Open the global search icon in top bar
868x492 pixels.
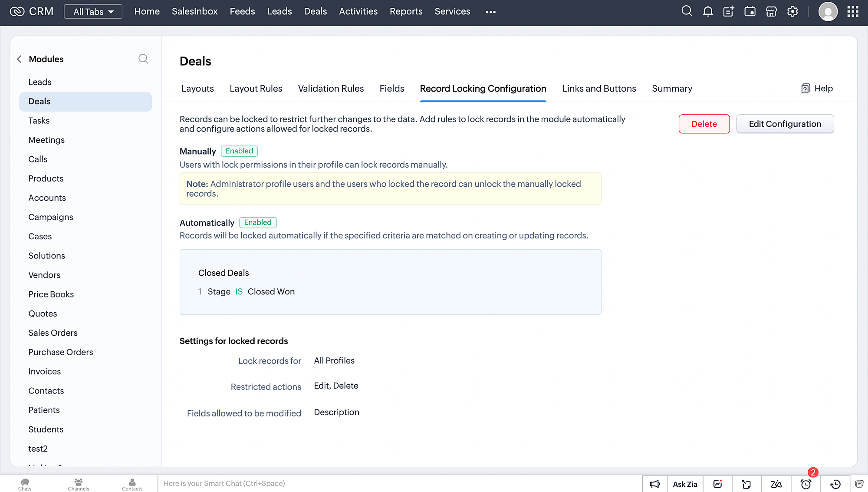tap(687, 11)
